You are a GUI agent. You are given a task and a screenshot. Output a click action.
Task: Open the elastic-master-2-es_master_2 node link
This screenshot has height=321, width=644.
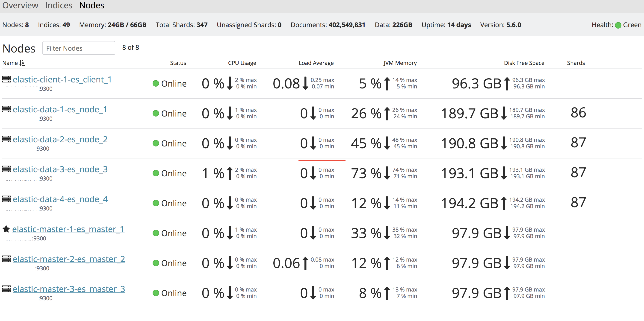click(69, 259)
